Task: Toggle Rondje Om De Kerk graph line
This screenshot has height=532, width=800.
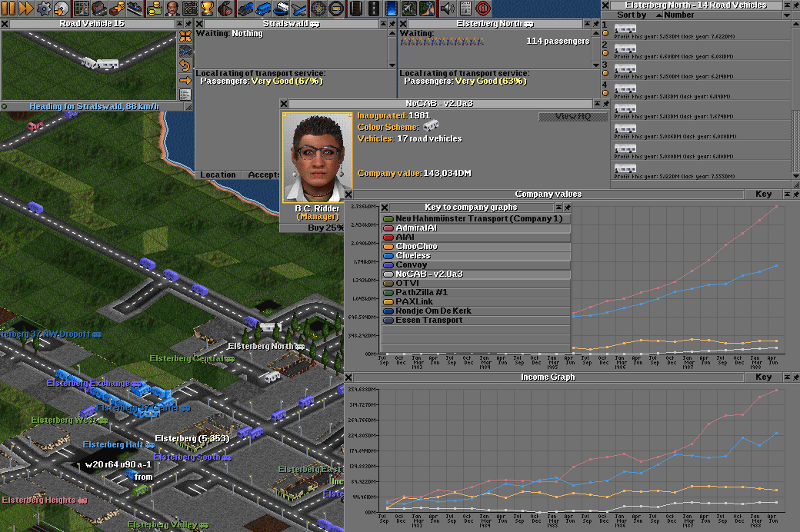Action: [x=476, y=311]
